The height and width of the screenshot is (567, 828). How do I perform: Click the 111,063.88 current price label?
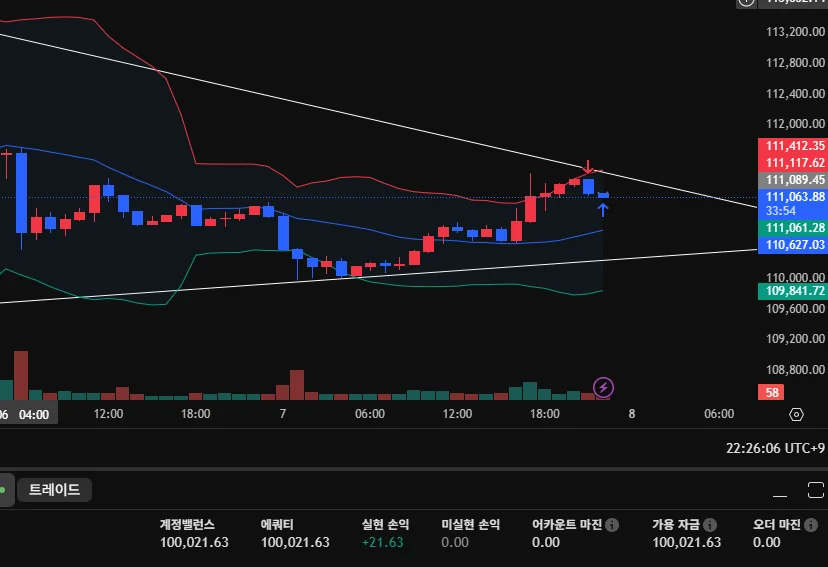(x=793, y=197)
